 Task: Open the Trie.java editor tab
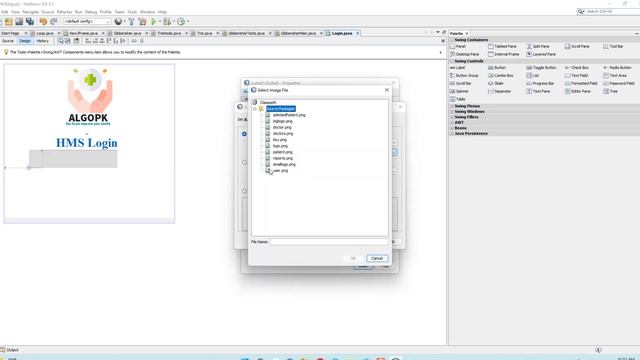point(204,33)
